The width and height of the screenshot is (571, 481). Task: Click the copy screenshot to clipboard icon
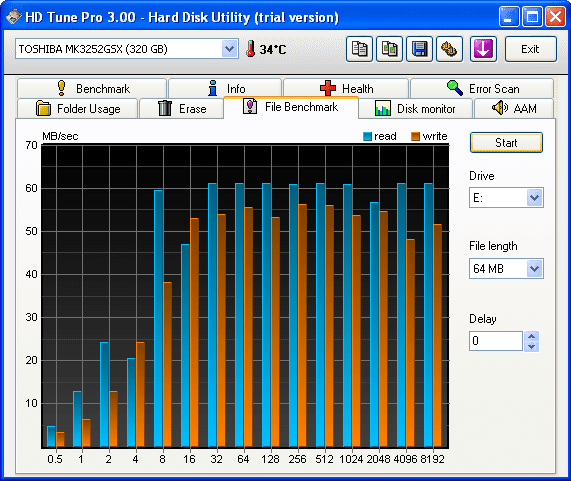coord(389,49)
